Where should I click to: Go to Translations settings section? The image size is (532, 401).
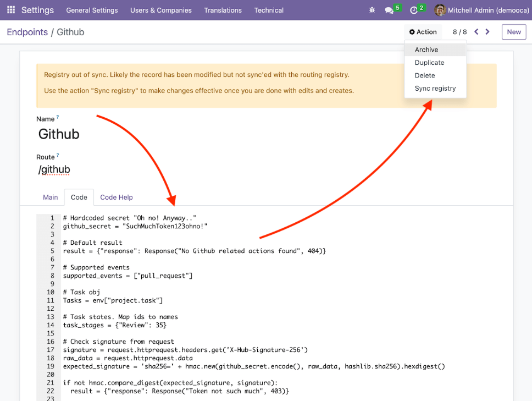click(x=223, y=10)
